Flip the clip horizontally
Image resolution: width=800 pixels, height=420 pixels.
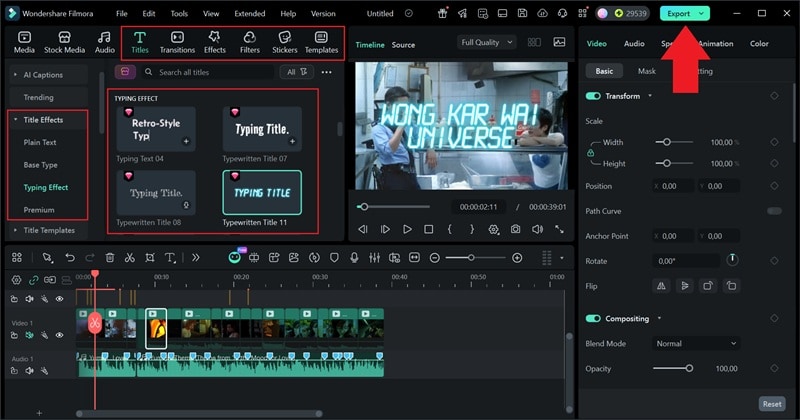(661, 286)
